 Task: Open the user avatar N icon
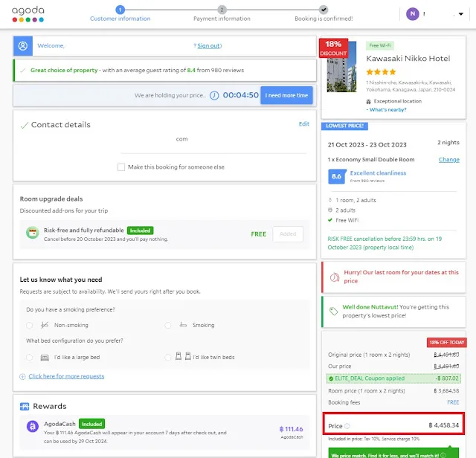[x=413, y=13]
